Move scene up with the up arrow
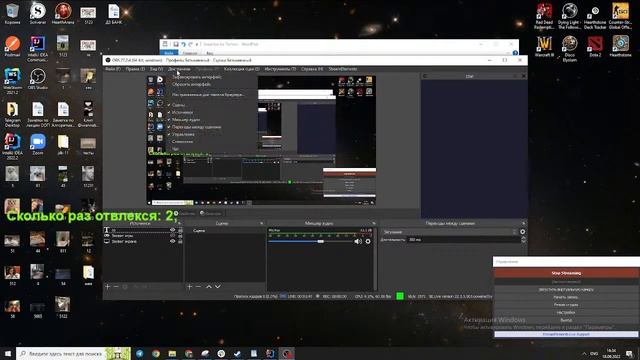Viewport: 640px width, 360px height. (x=209, y=287)
